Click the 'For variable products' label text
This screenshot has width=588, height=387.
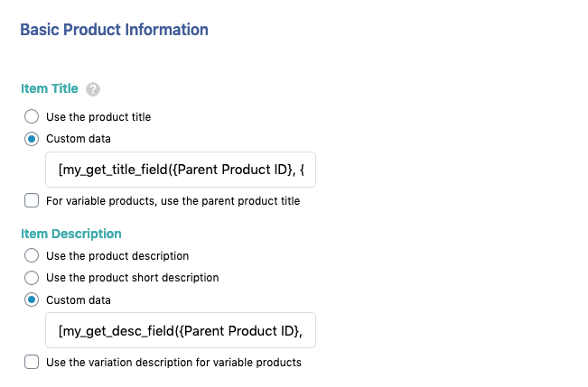173,200
